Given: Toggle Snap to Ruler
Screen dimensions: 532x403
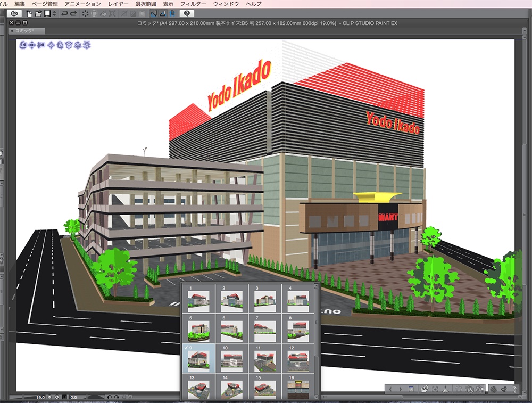Looking at the screenshot, I should (154, 14).
